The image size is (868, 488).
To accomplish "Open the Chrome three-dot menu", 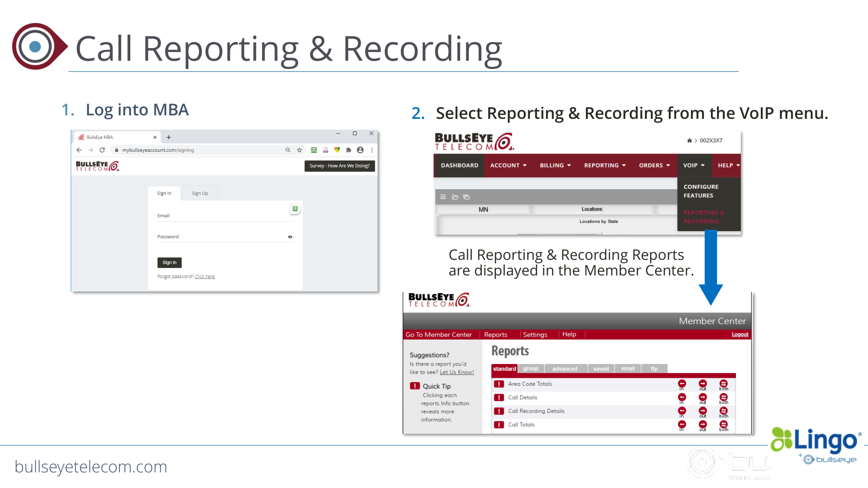I will point(372,150).
